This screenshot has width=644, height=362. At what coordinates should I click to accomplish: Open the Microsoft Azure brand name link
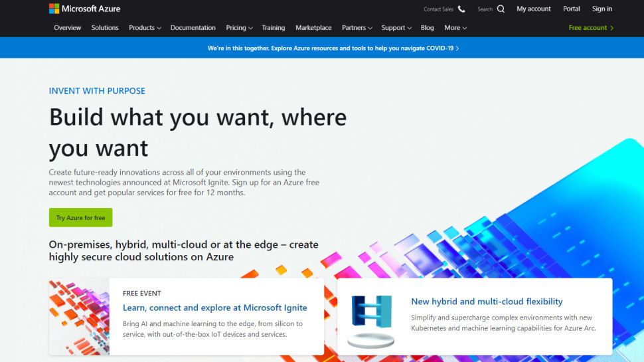coord(91,9)
